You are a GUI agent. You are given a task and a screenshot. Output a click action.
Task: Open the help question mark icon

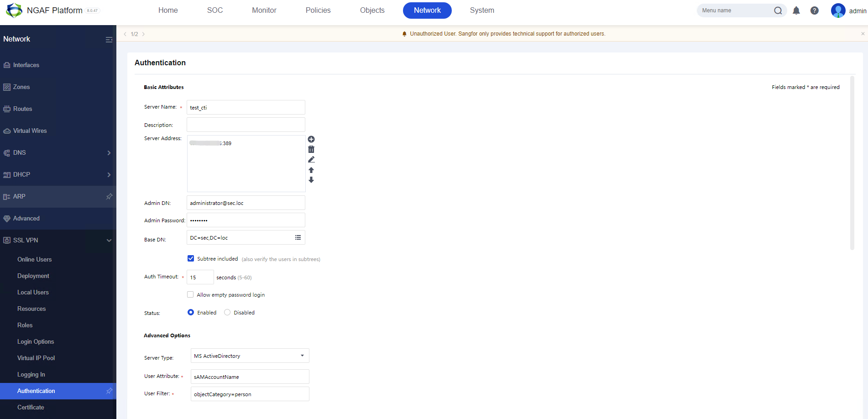[814, 10]
